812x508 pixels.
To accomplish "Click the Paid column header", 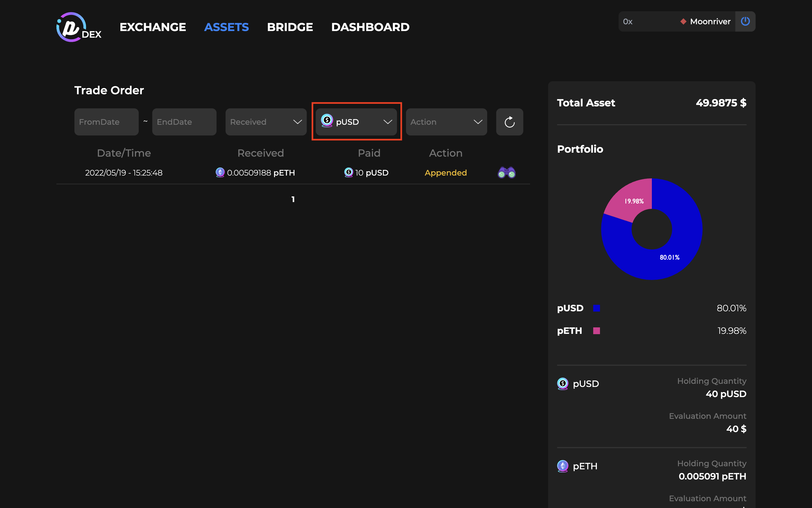I will [369, 153].
